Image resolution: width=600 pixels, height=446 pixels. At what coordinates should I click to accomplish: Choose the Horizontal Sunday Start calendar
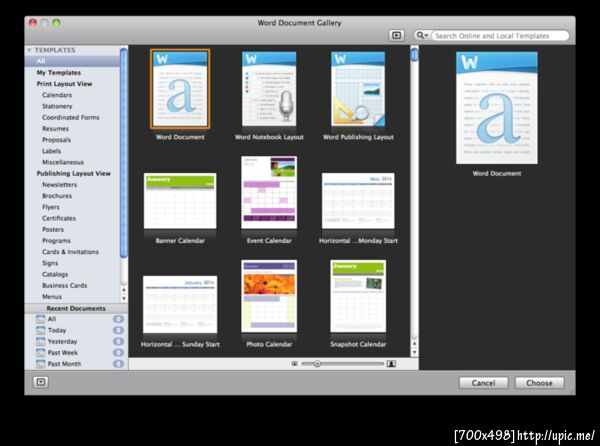pos(180,304)
